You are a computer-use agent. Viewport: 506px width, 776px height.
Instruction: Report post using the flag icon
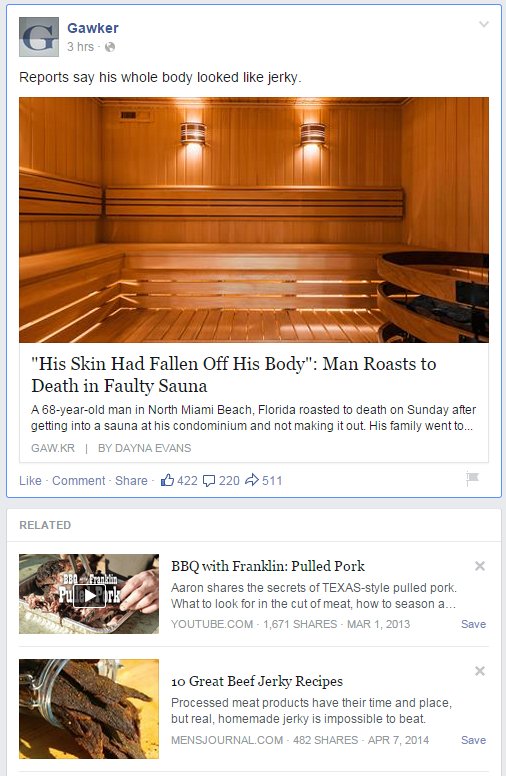[x=472, y=479]
